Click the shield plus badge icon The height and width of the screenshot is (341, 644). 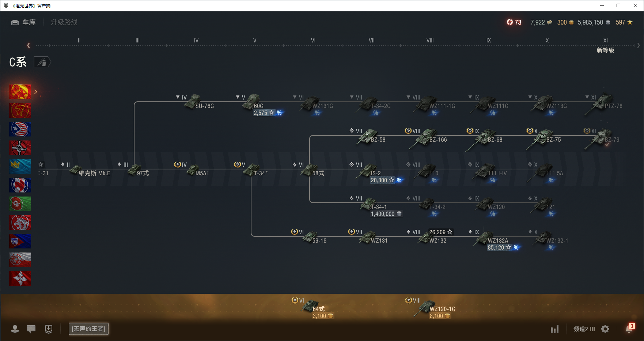pyautogui.click(x=49, y=329)
